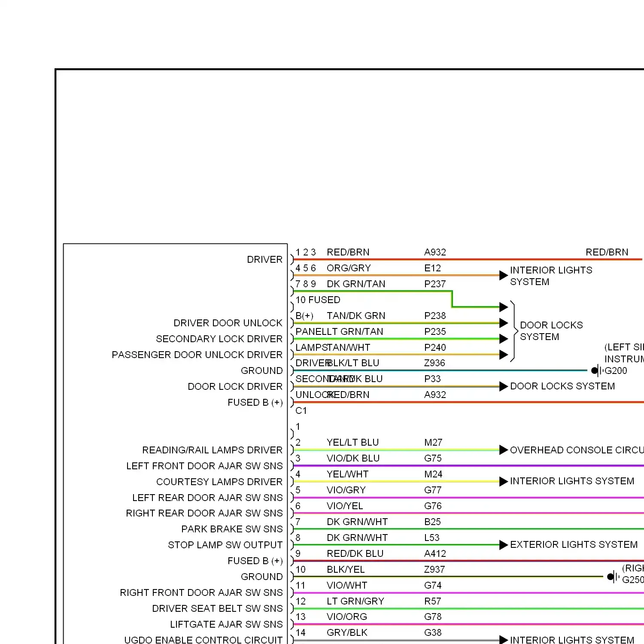The width and height of the screenshot is (644, 644).
Task: Click the 'ORG/GRY' wire color label
Action: 349,268
